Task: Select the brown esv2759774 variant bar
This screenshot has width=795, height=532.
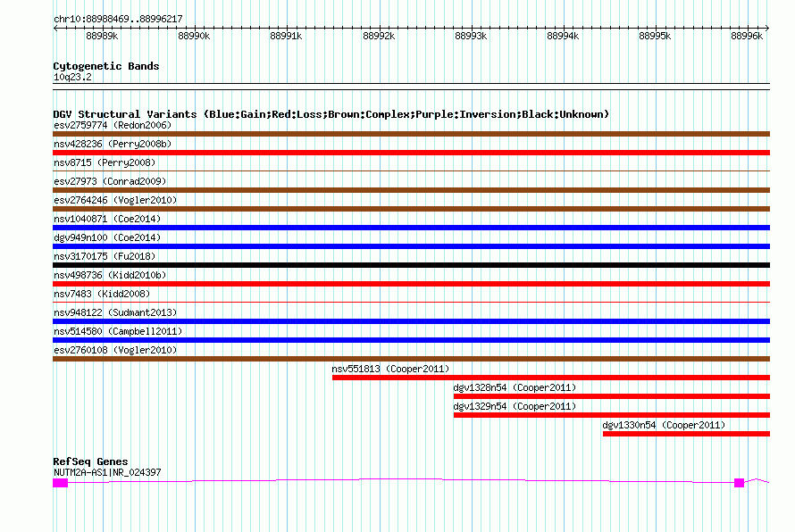Action: tap(411, 134)
